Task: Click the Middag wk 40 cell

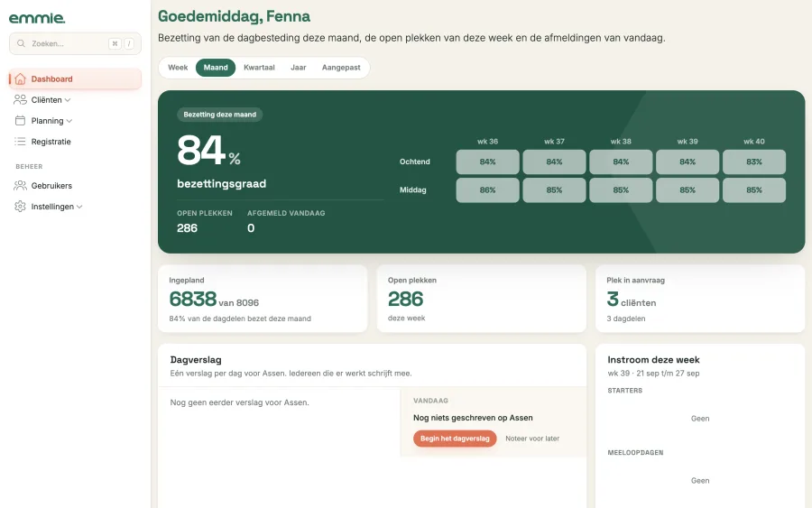Action: point(754,190)
